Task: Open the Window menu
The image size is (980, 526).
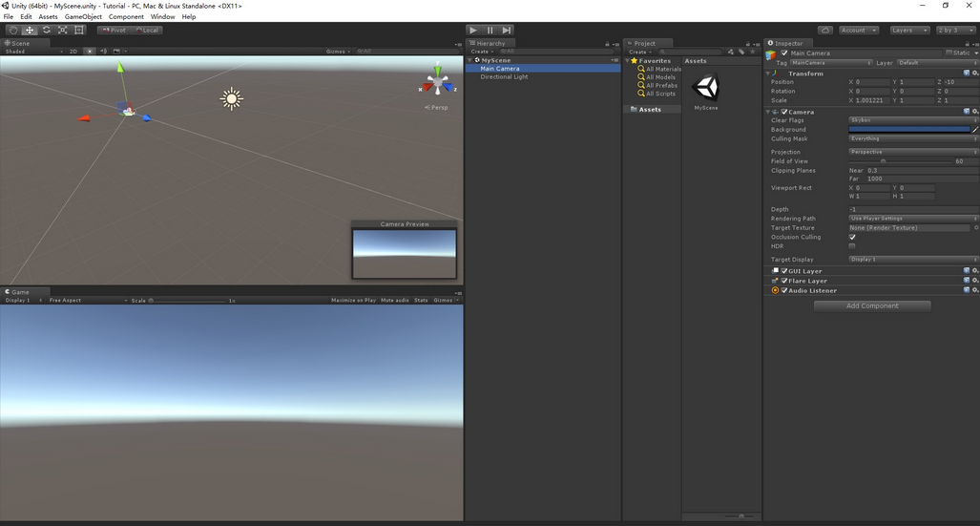Action: pos(162,17)
